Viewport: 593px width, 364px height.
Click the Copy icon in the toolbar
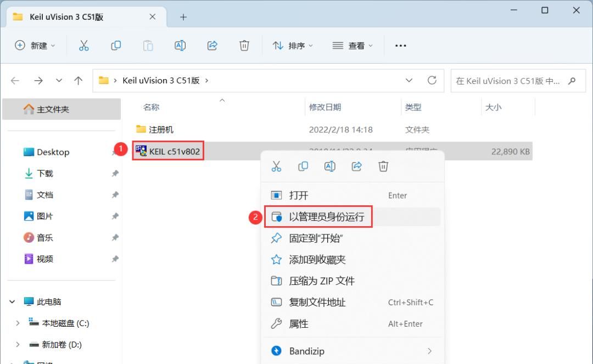coord(116,46)
